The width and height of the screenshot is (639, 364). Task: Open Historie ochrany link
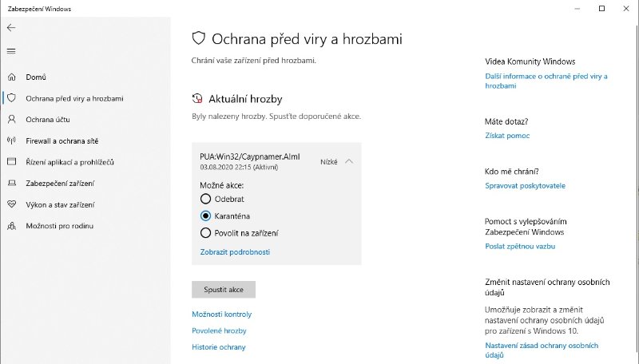(x=219, y=347)
